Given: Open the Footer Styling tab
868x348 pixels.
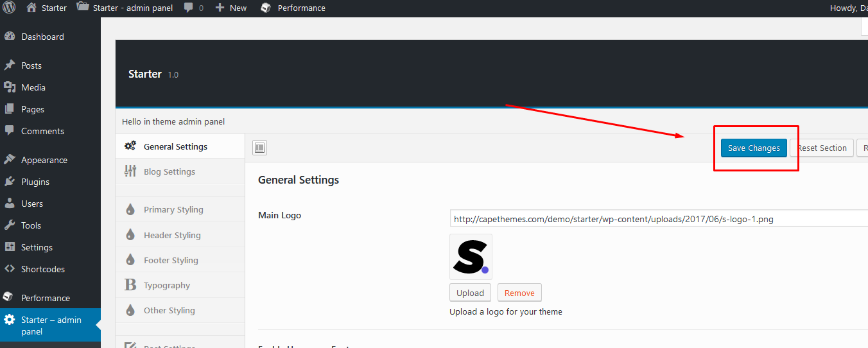Looking at the screenshot, I should (180, 260).
